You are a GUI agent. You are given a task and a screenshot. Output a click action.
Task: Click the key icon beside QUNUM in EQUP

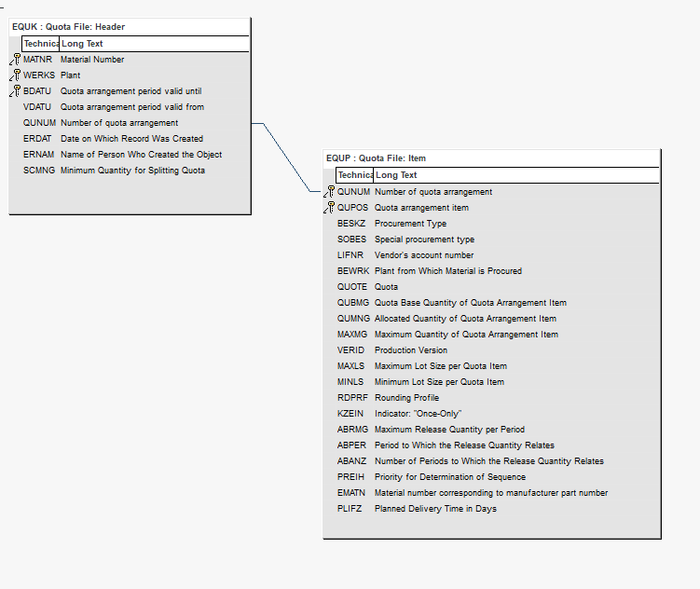click(330, 192)
